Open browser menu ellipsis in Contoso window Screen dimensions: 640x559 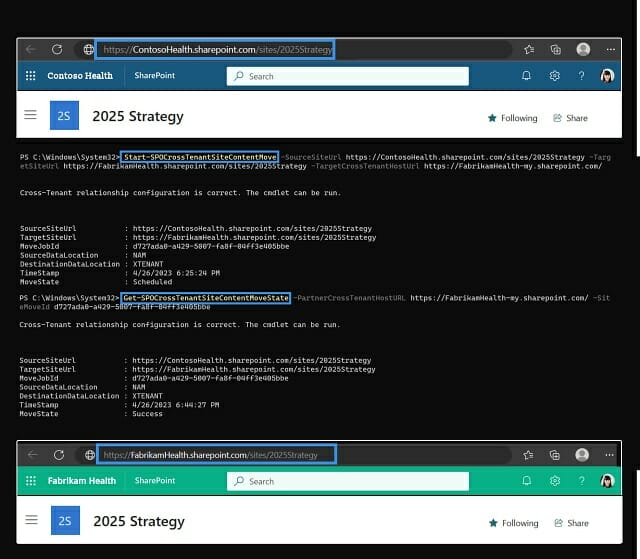pyautogui.click(x=609, y=49)
